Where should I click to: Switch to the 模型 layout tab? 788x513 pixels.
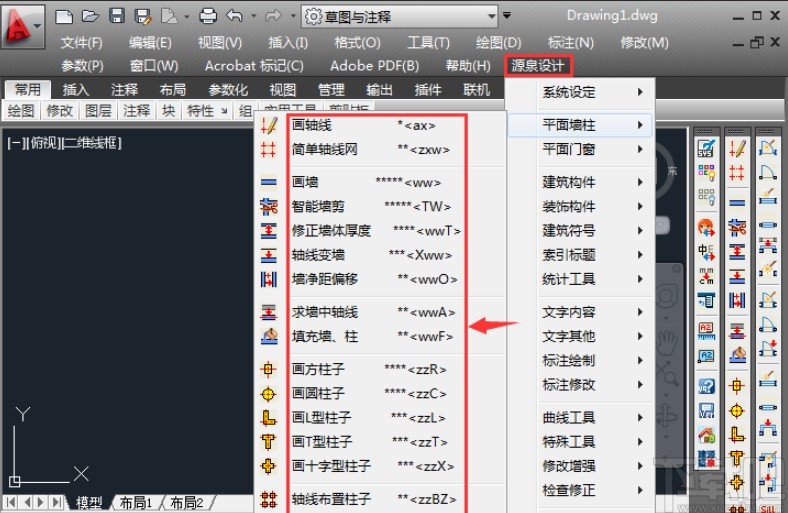point(89,502)
